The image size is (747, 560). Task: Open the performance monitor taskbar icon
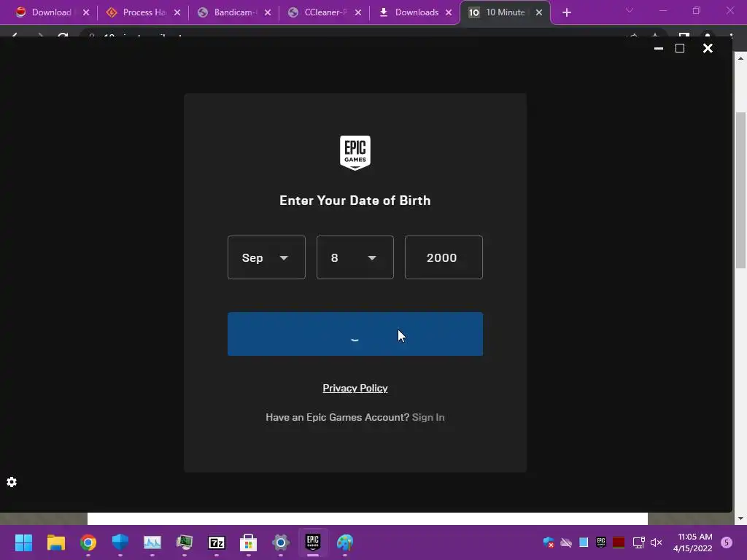[x=152, y=542]
